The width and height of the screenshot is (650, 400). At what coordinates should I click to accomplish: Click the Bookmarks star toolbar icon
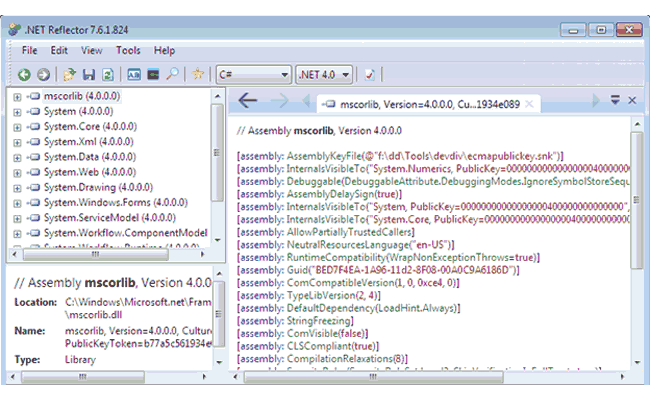(198, 74)
